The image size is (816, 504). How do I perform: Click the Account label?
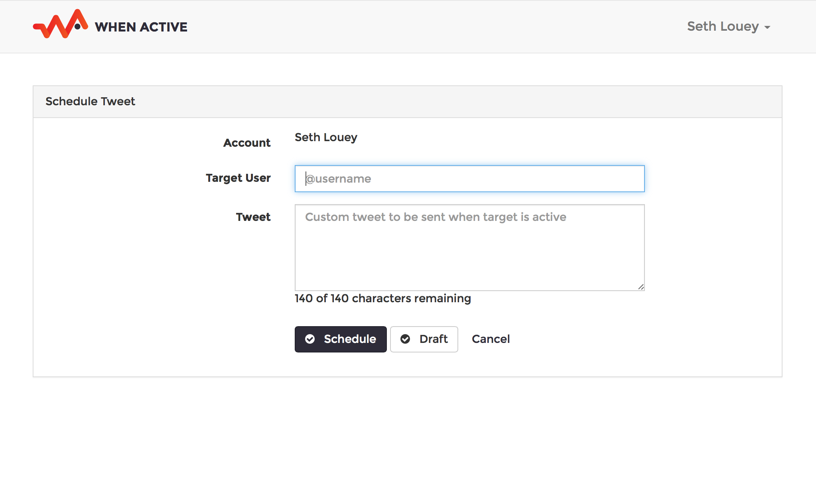(x=246, y=143)
